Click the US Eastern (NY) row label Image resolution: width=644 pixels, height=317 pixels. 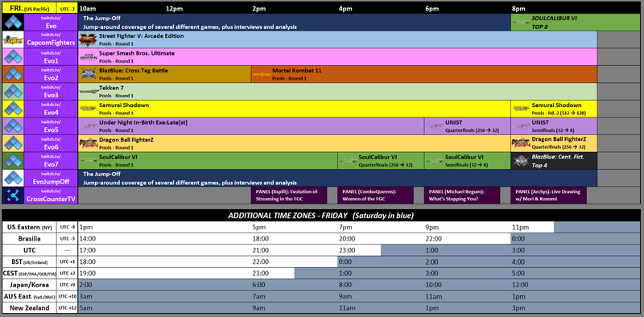pyautogui.click(x=29, y=227)
